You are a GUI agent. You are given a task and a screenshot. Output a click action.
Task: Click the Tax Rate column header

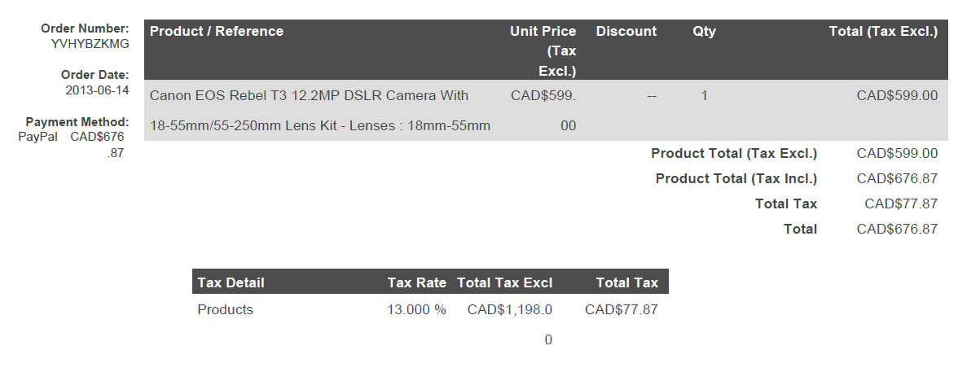(416, 283)
